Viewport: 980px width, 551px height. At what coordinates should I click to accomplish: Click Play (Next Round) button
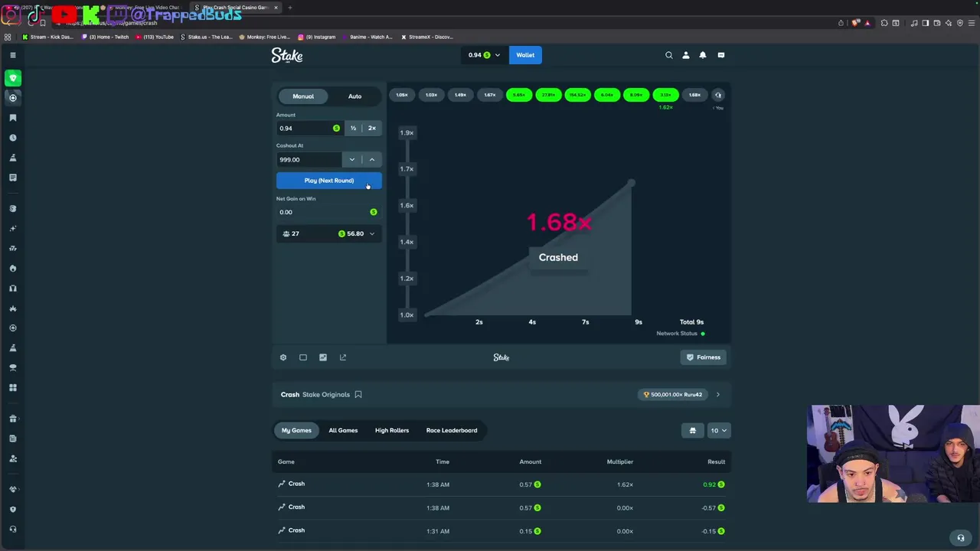click(329, 181)
